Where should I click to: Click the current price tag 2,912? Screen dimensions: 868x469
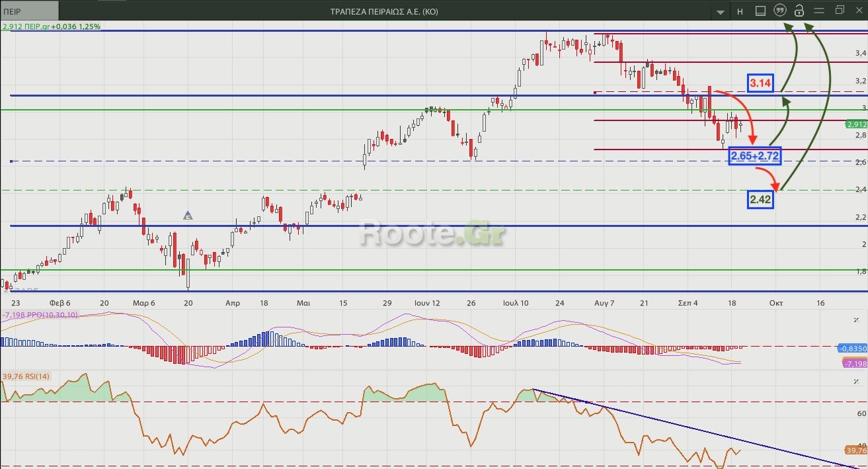856,124
